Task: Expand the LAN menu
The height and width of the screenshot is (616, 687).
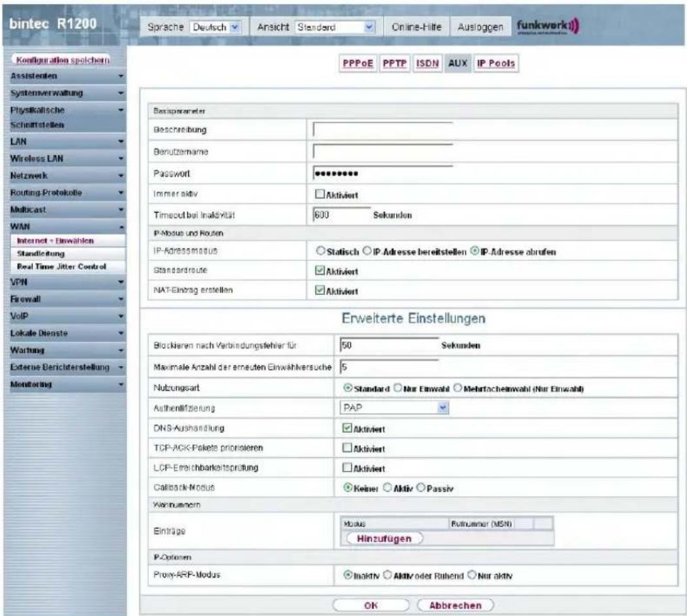Action: (x=65, y=142)
